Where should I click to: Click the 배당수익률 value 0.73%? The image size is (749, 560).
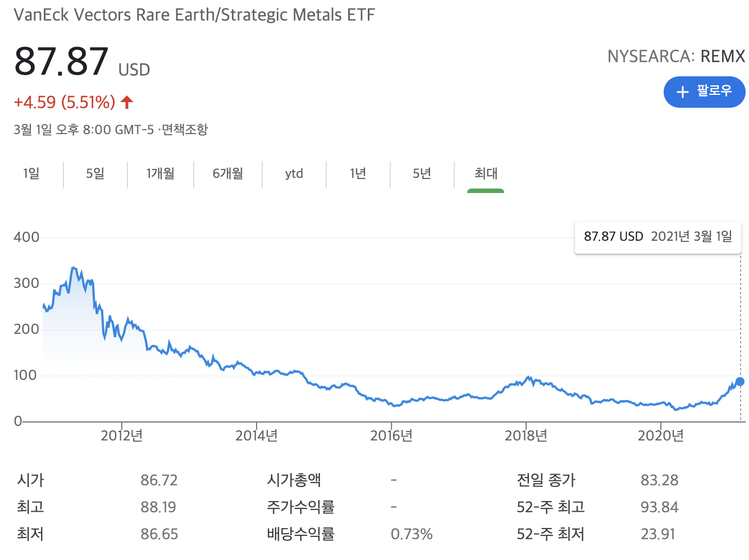[x=412, y=534]
